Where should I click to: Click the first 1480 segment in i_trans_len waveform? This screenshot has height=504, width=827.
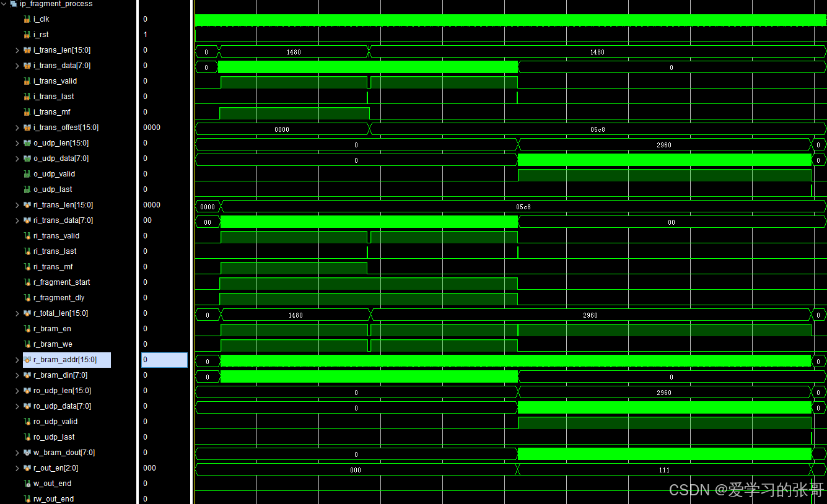pos(294,52)
